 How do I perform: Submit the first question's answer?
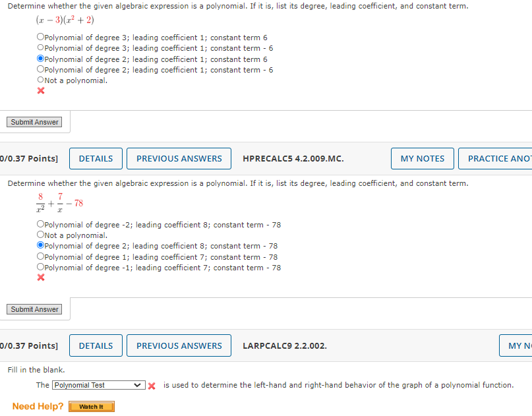point(34,122)
